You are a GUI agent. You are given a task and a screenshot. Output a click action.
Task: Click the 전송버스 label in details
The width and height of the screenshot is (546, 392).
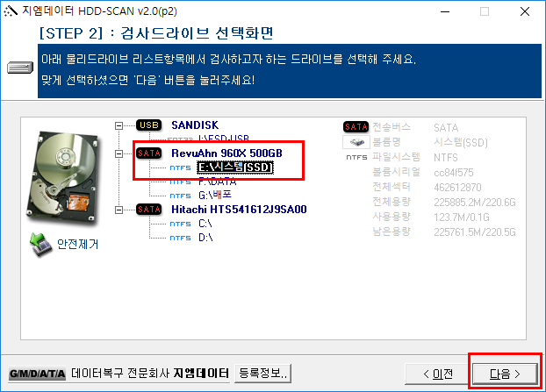[392, 127]
